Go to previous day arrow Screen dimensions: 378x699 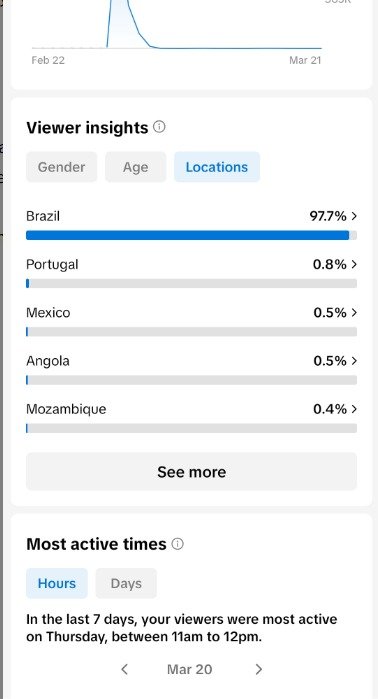[125, 669]
